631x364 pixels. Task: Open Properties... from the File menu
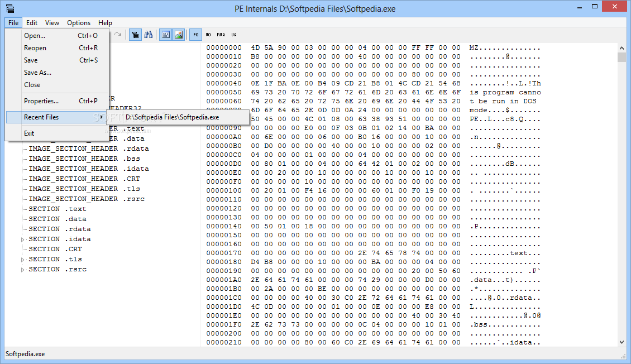point(57,101)
